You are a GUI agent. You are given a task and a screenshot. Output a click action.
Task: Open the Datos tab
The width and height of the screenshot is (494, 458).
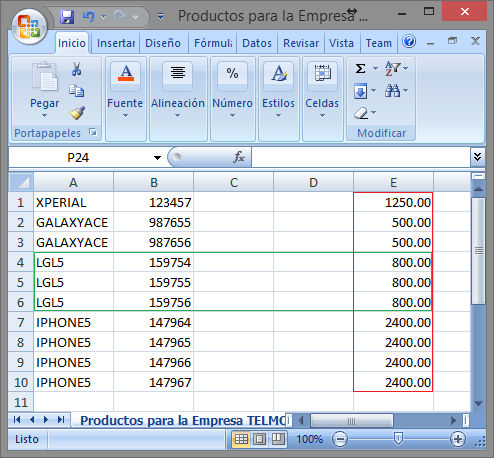pos(257,43)
